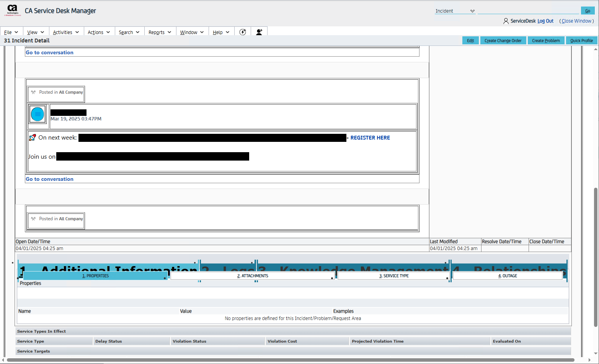Viewport: 599px width, 364px height.
Task: Click the search input field at top
Action: point(528,11)
